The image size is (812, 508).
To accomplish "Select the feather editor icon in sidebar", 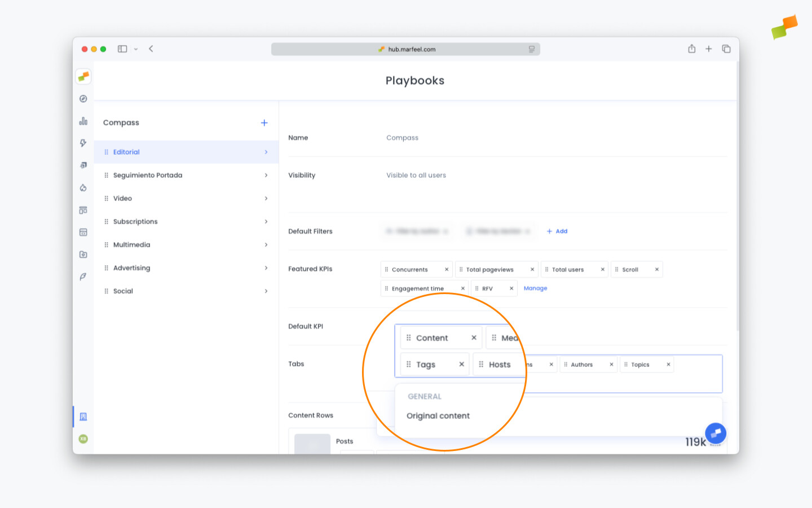I will 83,277.
